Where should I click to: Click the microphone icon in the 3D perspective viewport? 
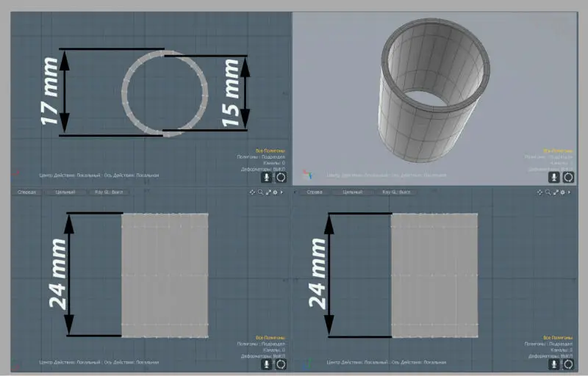(x=554, y=177)
